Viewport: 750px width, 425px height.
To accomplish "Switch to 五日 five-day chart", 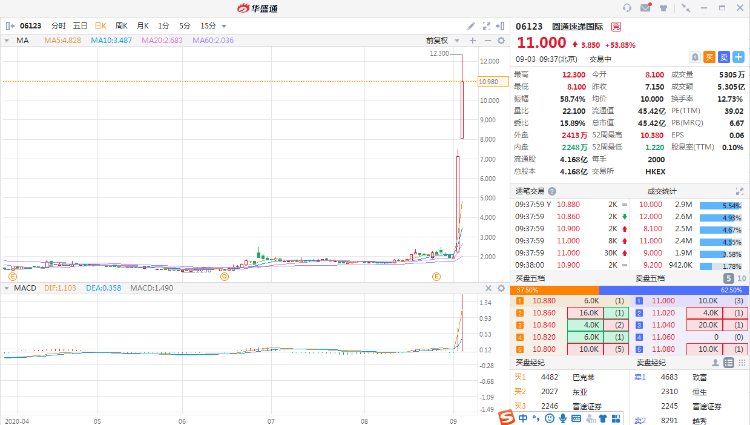I will [80, 26].
